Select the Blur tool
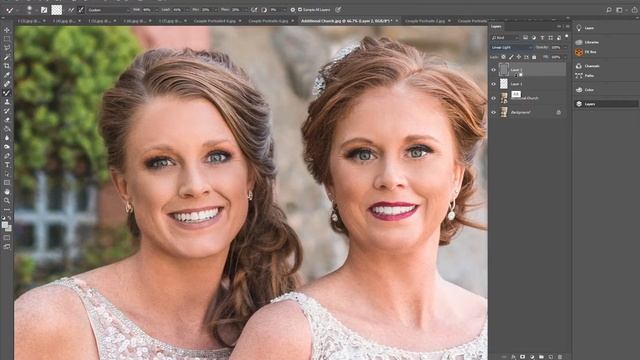This screenshot has height=360, width=640. (7, 138)
